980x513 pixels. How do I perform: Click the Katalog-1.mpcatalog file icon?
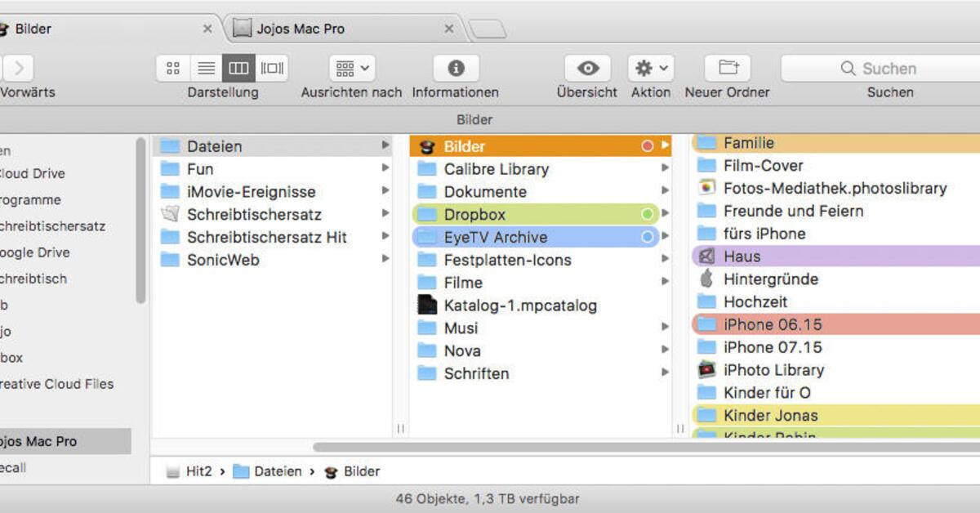(427, 306)
